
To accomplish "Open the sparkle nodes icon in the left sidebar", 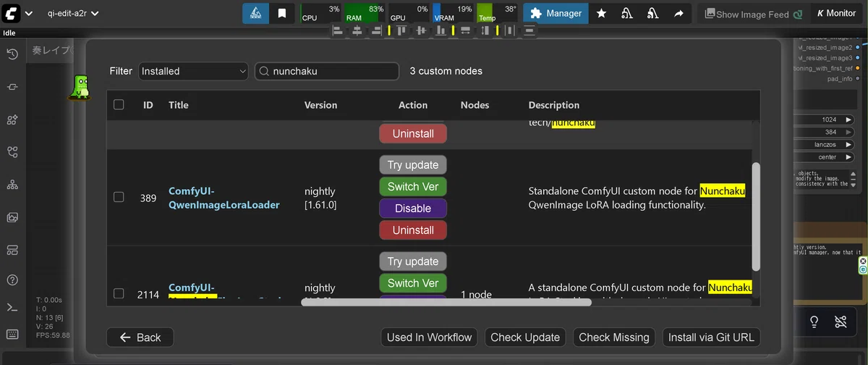I will pyautogui.click(x=12, y=119).
